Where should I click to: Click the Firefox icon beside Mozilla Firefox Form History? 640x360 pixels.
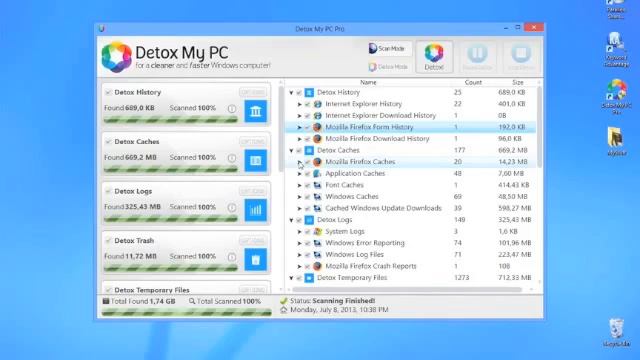(x=317, y=127)
